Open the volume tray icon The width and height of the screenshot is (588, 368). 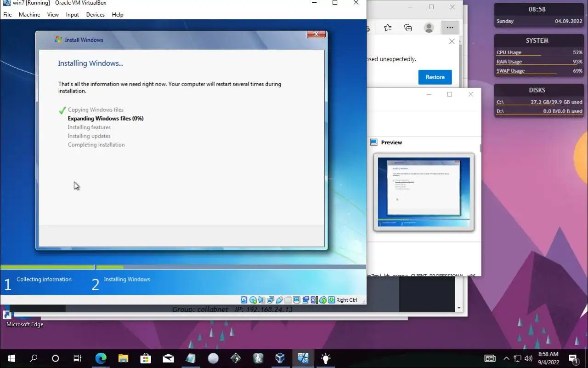[528, 358]
